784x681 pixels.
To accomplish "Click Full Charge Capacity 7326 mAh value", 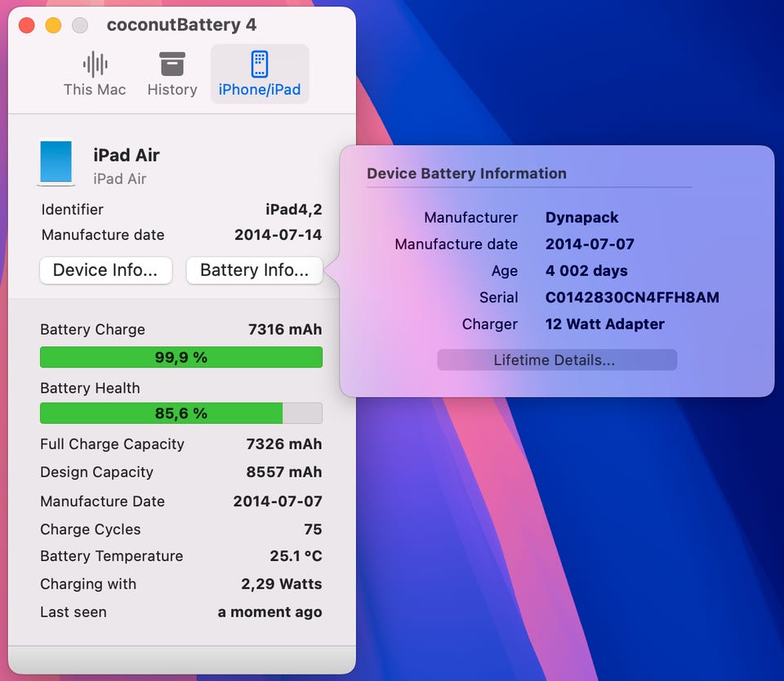I will click(284, 443).
